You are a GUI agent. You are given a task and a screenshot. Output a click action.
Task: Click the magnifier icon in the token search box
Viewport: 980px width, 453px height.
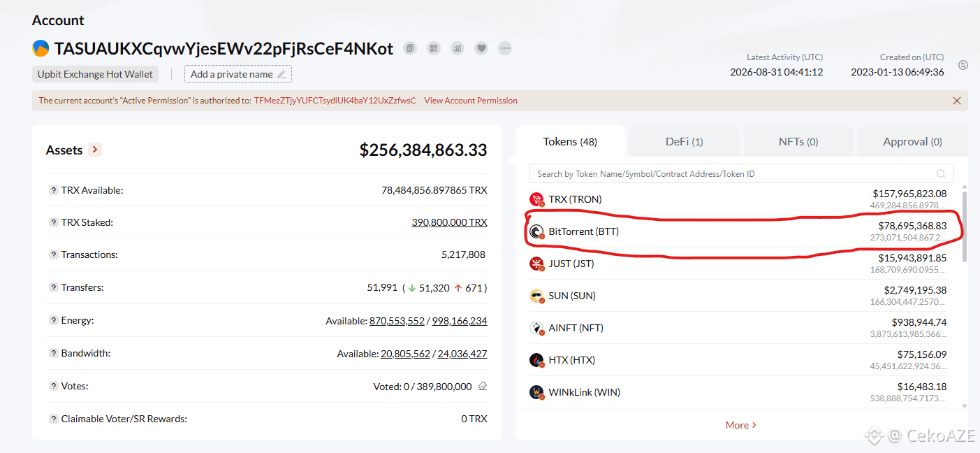point(941,173)
